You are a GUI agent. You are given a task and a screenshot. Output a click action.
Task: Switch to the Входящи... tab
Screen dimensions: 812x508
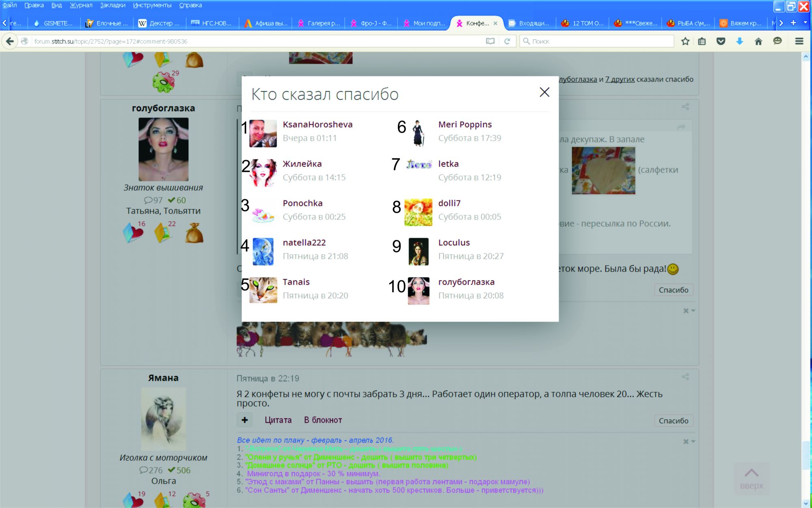click(x=529, y=23)
